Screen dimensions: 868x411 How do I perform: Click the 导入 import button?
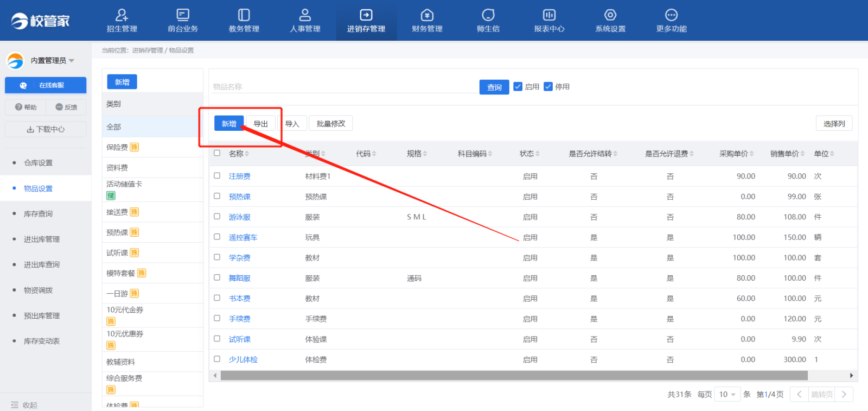click(292, 123)
